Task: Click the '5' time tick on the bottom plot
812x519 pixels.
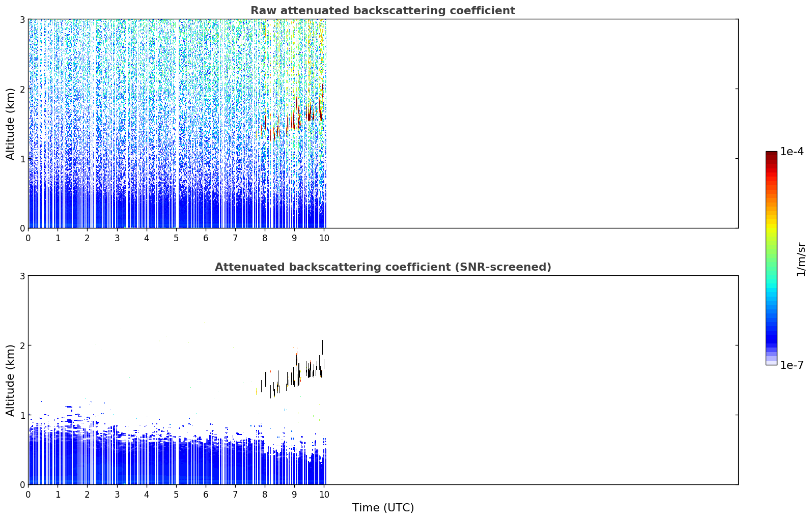Action: 176,495
